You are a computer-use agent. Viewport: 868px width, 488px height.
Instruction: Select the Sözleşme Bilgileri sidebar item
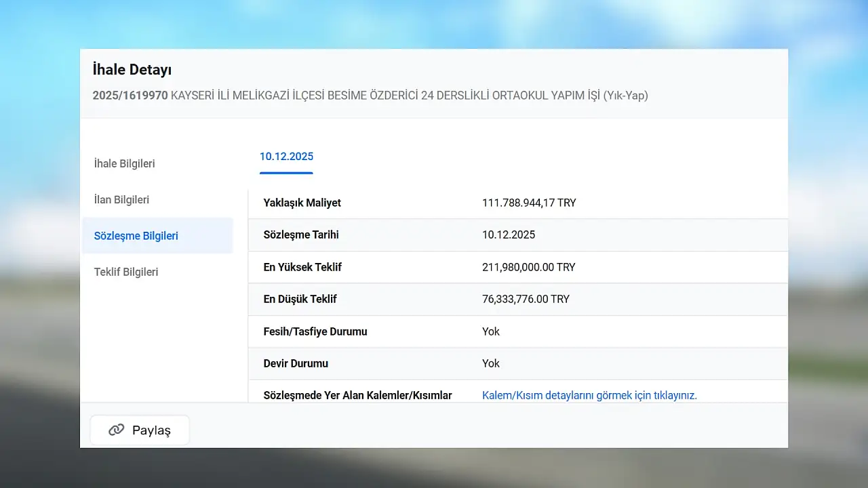point(136,236)
